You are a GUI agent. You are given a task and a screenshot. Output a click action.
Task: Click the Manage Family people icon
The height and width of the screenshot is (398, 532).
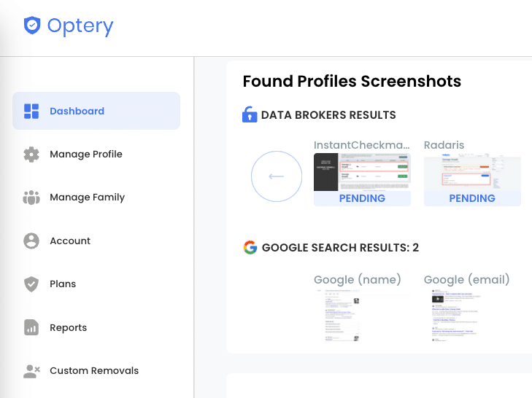click(31, 198)
